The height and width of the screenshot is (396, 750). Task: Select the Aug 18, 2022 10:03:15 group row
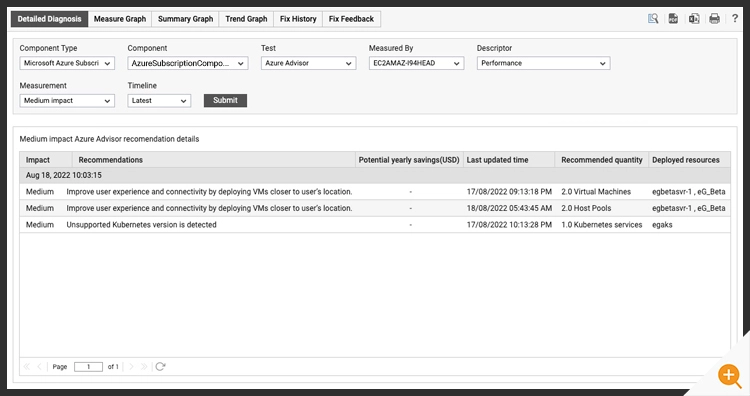(x=375, y=176)
